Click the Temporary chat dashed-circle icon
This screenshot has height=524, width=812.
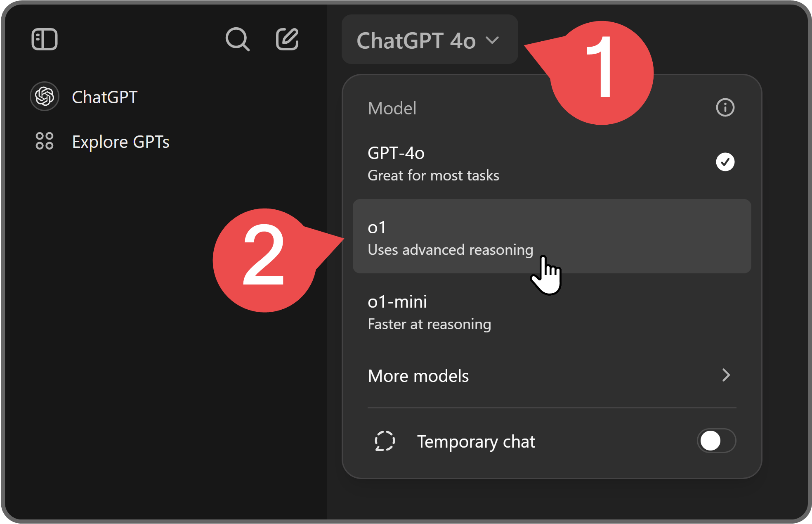pyautogui.click(x=385, y=441)
